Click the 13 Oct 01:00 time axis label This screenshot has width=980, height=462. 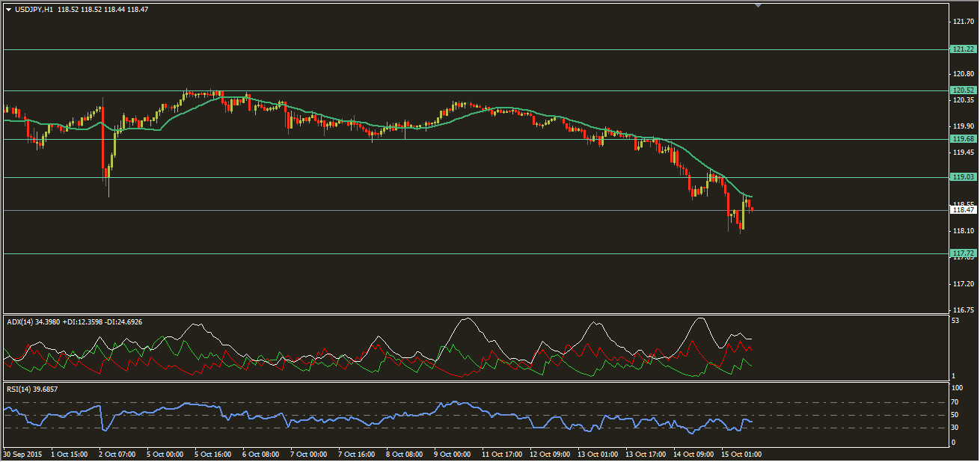tap(597, 454)
